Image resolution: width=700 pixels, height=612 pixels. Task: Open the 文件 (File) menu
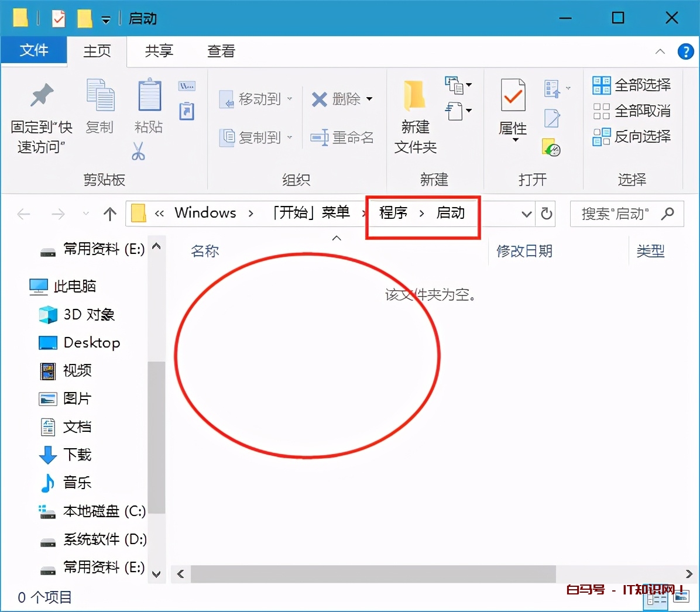tap(34, 51)
